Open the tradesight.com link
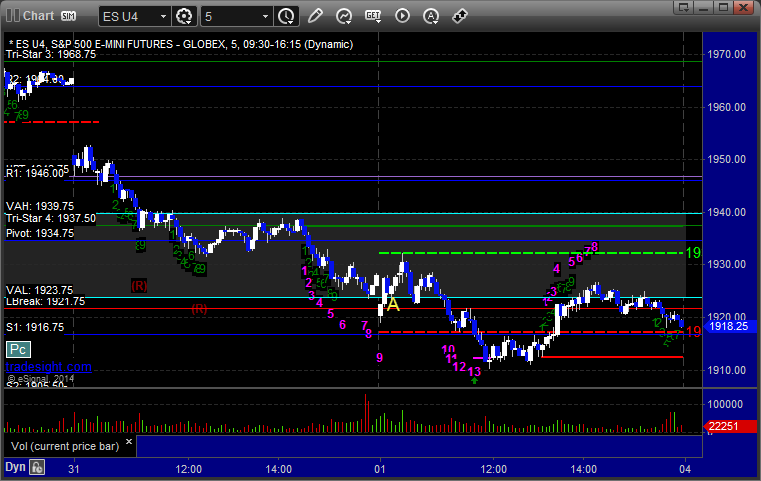The width and height of the screenshot is (761, 481). (48, 366)
